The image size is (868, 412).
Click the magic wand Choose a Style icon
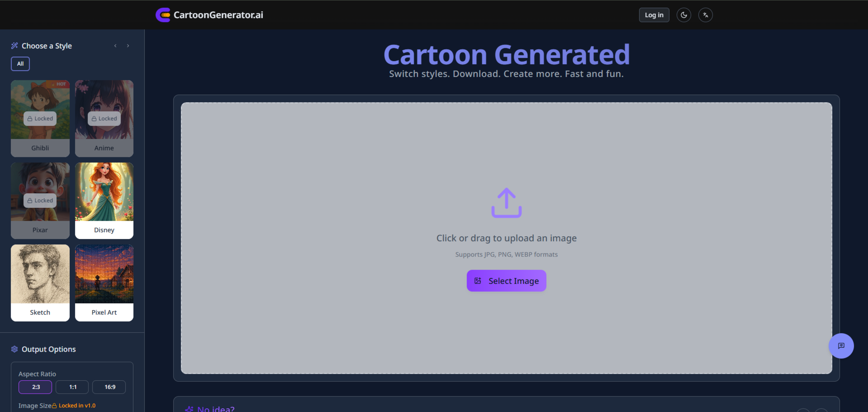tap(14, 45)
